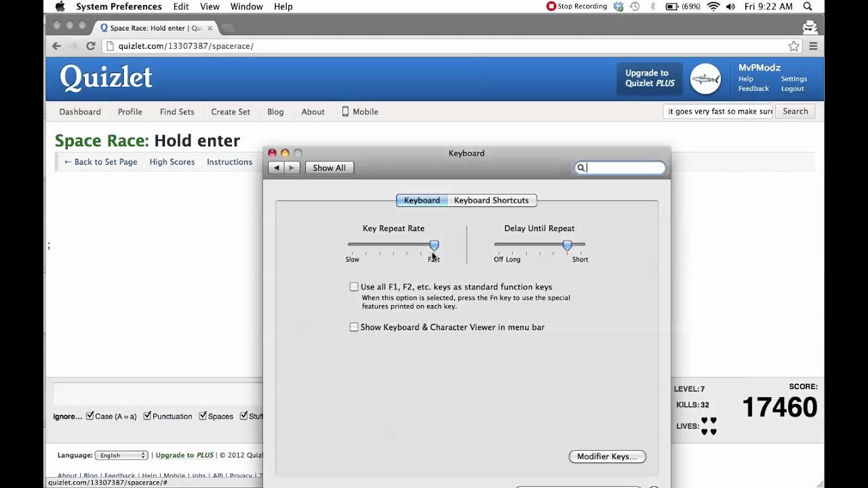Enable Show Keyboard & Character Viewer checkbox

point(354,327)
